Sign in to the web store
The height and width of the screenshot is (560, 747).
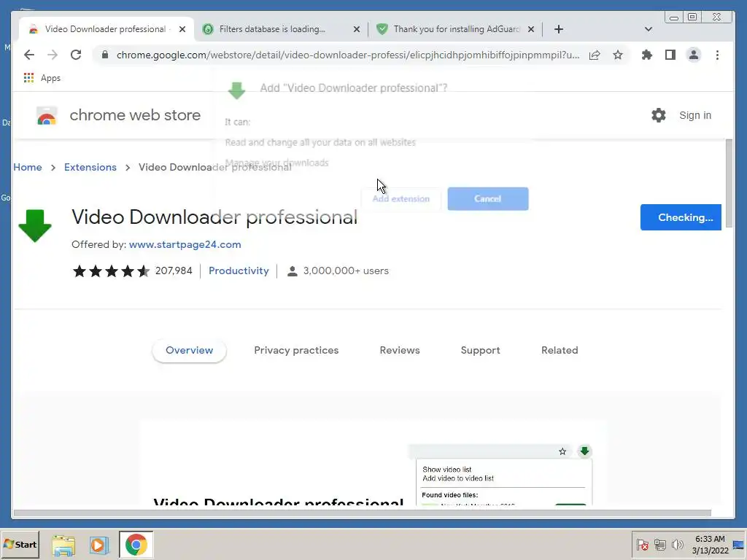point(695,115)
